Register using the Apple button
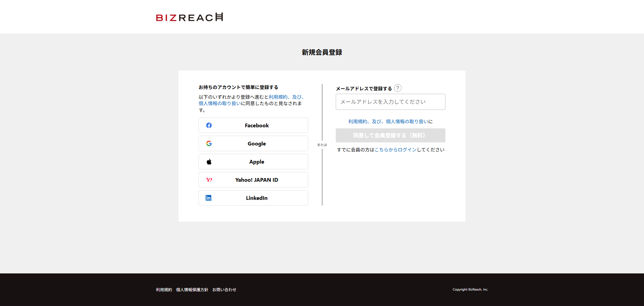This screenshot has height=306, width=644. tap(253, 162)
